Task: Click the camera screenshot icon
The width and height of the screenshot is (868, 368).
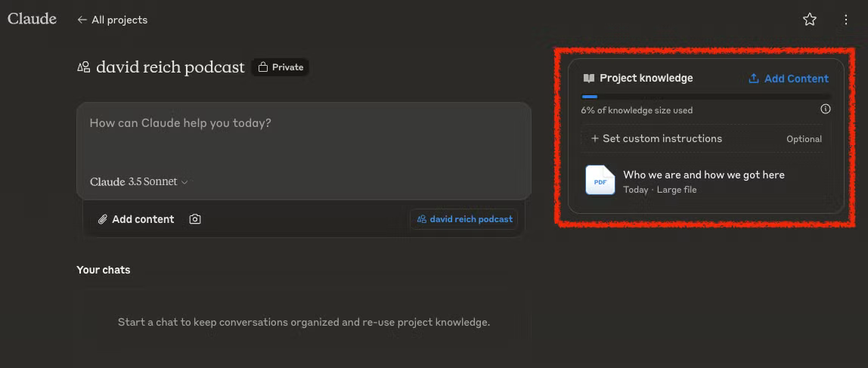Action: pyautogui.click(x=195, y=219)
